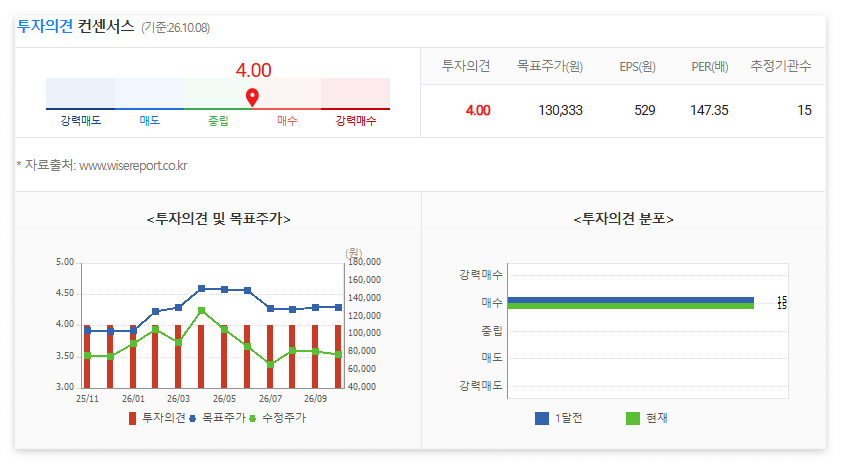Click the EPS value 529

coord(645,111)
